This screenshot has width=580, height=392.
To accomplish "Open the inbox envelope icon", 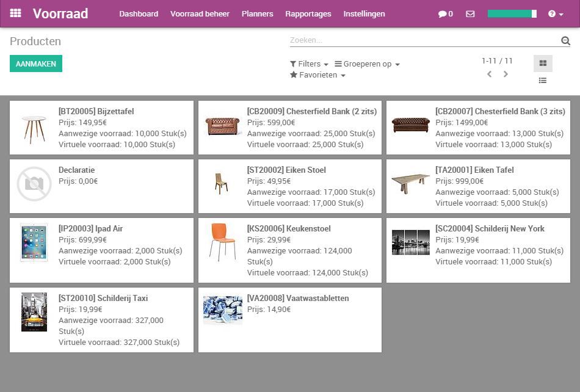I will click(469, 13).
